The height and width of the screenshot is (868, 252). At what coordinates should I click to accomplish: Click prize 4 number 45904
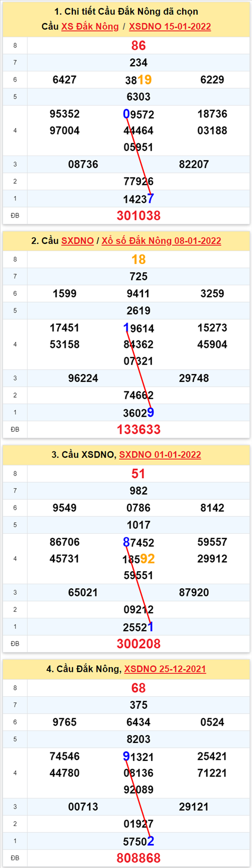pyautogui.click(x=212, y=345)
